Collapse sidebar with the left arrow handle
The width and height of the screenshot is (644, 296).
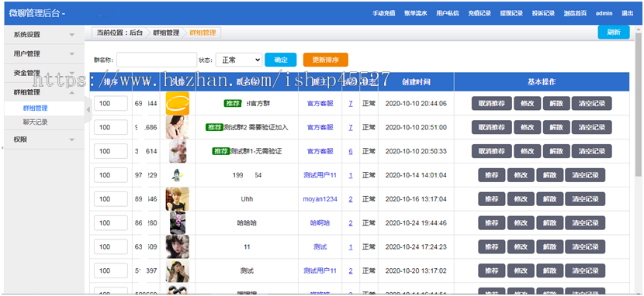(x=88, y=110)
